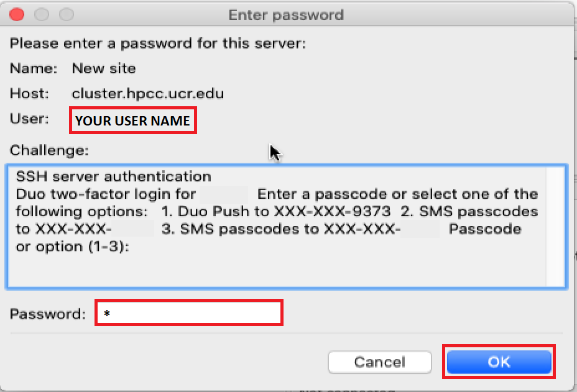Click the Cancel button
Viewport: 577px width, 392px height.
(x=379, y=362)
